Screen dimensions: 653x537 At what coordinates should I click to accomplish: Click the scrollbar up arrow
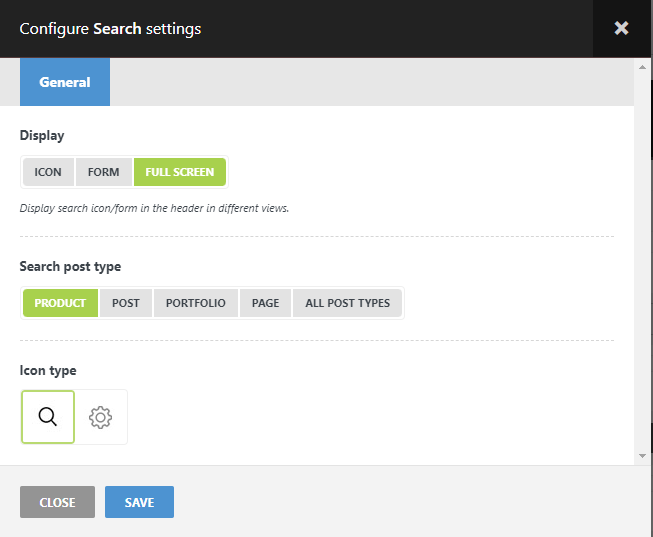(642, 68)
